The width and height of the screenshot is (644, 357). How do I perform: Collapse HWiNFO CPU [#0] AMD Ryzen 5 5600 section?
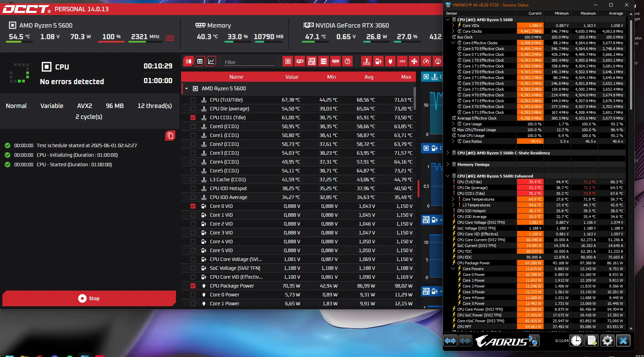pos(448,20)
